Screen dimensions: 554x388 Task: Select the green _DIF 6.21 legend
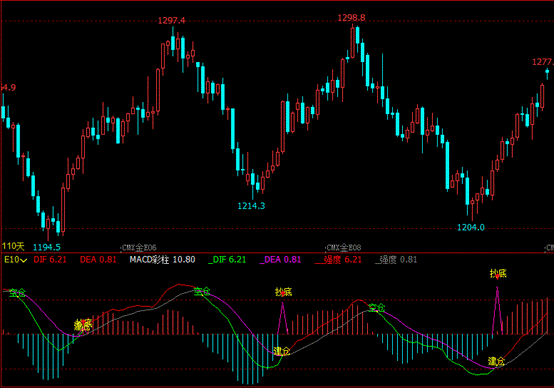227,260
